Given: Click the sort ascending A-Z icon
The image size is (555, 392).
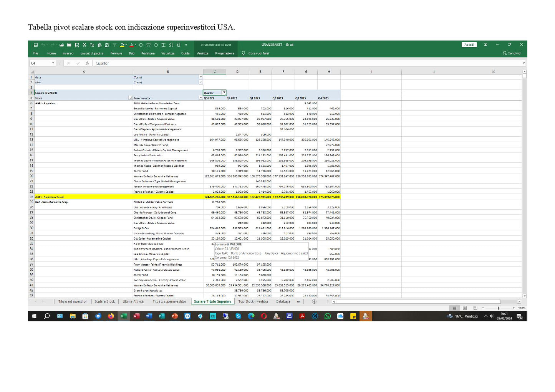Looking at the screenshot, I should click(171, 45).
